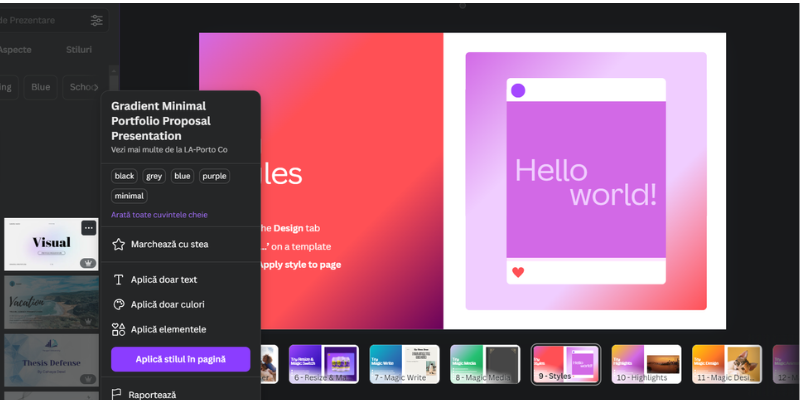Click the three-dots menu on Visual template
The height and width of the screenshot is (400, 800).
coord(88,228)
